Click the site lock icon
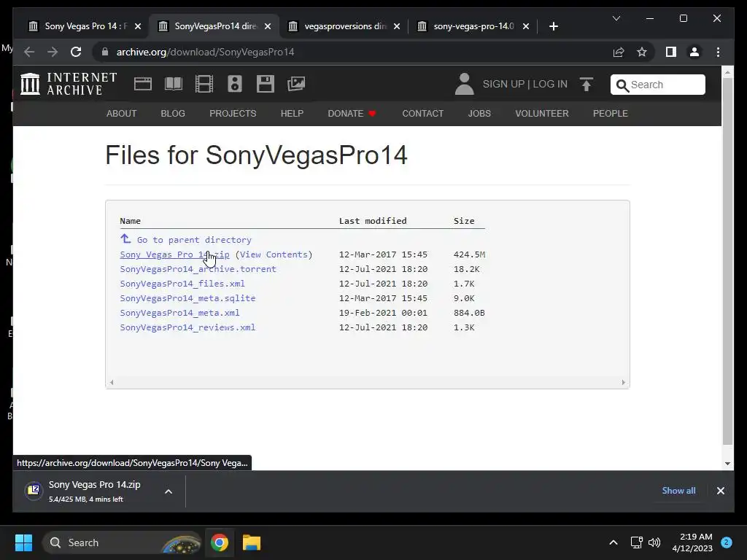The height and width of the screenshot is (560, 747). [x=105, y=52]
